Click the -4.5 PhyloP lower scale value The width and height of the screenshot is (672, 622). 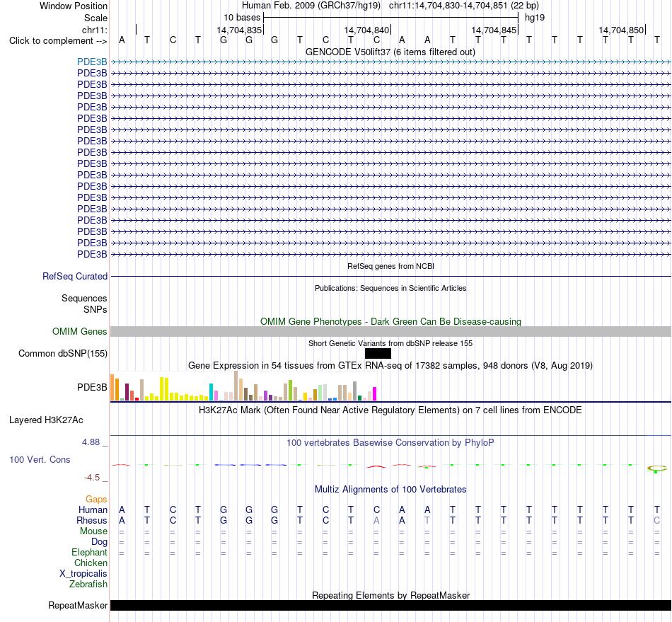coord(92,478)
